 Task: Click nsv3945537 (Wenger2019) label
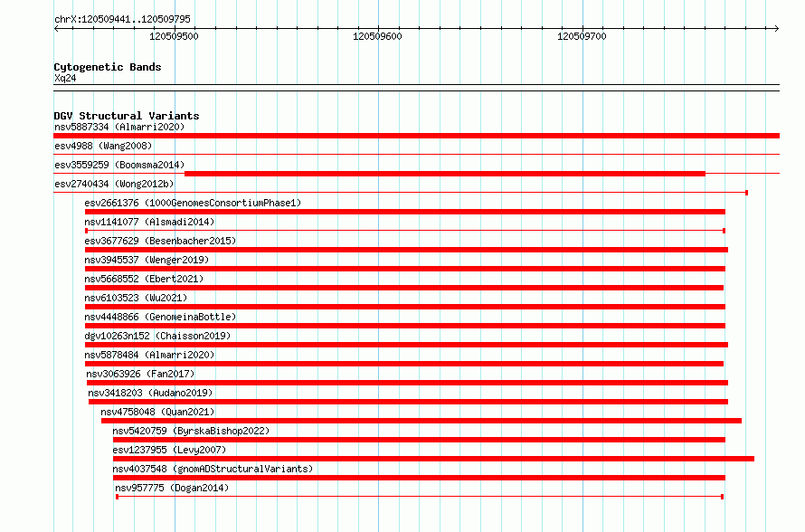147,260
